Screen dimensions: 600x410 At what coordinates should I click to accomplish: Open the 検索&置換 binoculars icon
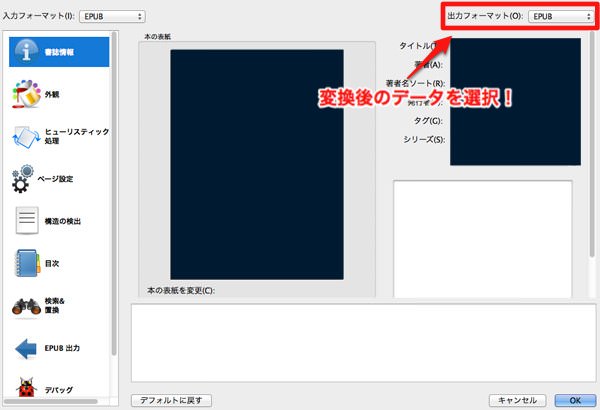[x=26, y=306]
